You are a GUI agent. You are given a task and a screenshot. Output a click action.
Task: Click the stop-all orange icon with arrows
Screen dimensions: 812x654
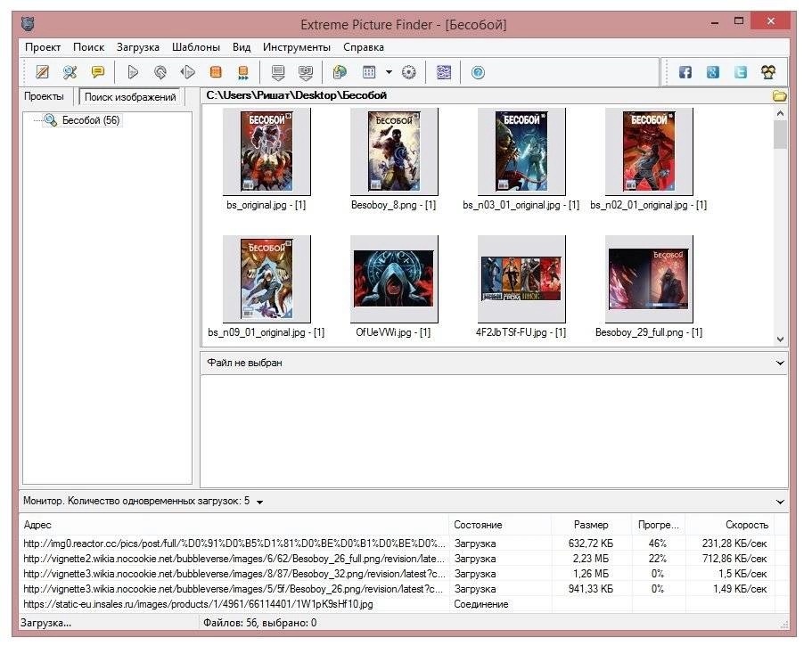(242, 72)
